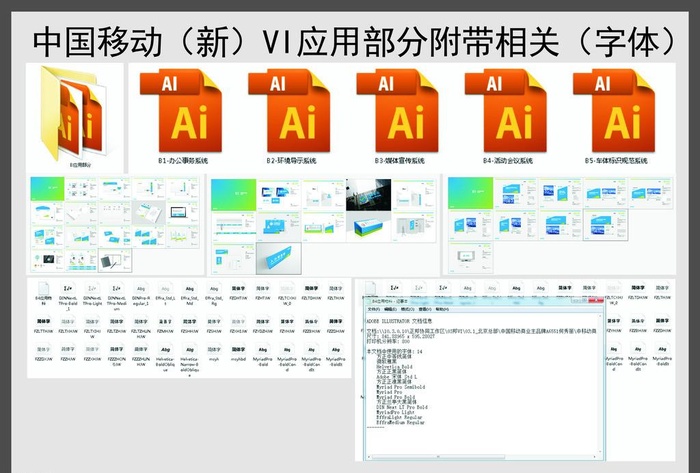Image resolution: width=700 pixels, height=473 pixels.
Task: Select the FZMHJW font file
Action: coord(165,325)
